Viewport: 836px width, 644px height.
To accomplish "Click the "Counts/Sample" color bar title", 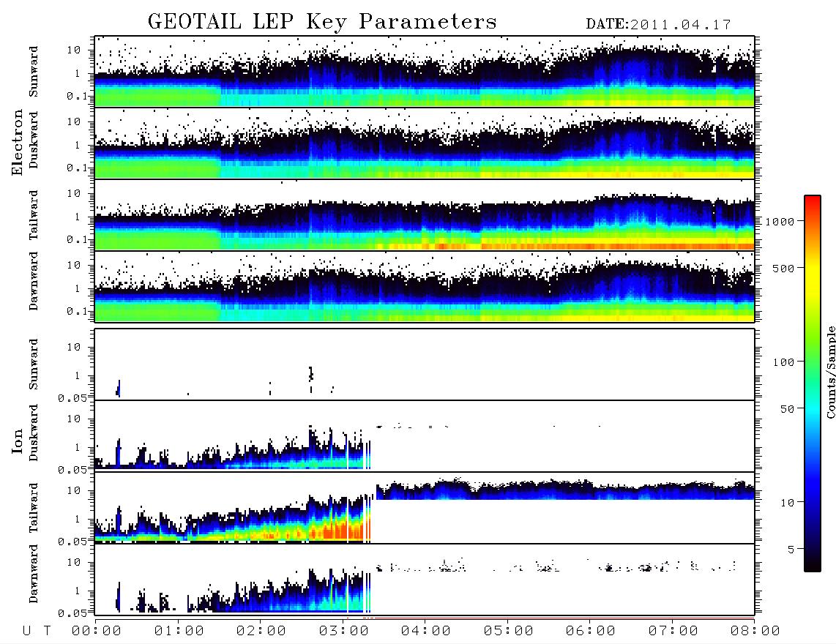I will (x=830, y=372).
